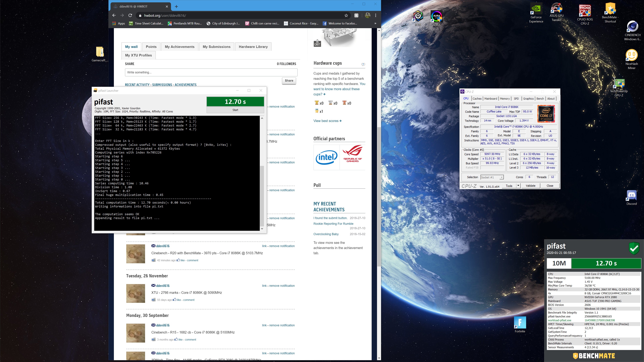
Task: Show hidden bookmarks overflow chevron
Action: point(375,23)
